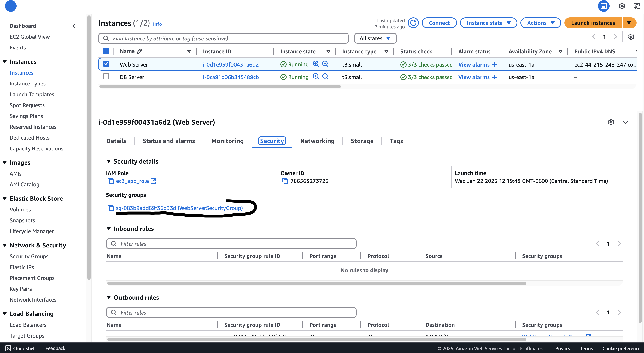Switch to the Networking tab
Screen dimensions: 644x353
click(317, 141)
